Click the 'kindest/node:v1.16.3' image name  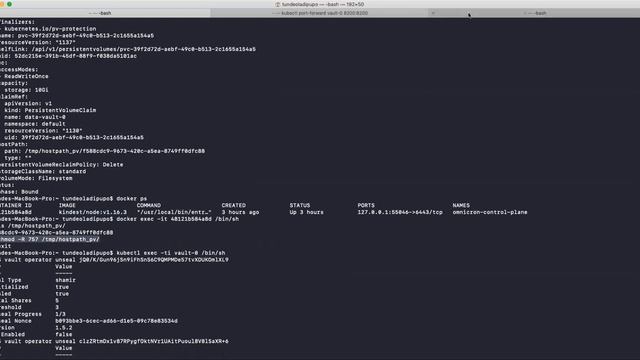[x=93, y=212]
